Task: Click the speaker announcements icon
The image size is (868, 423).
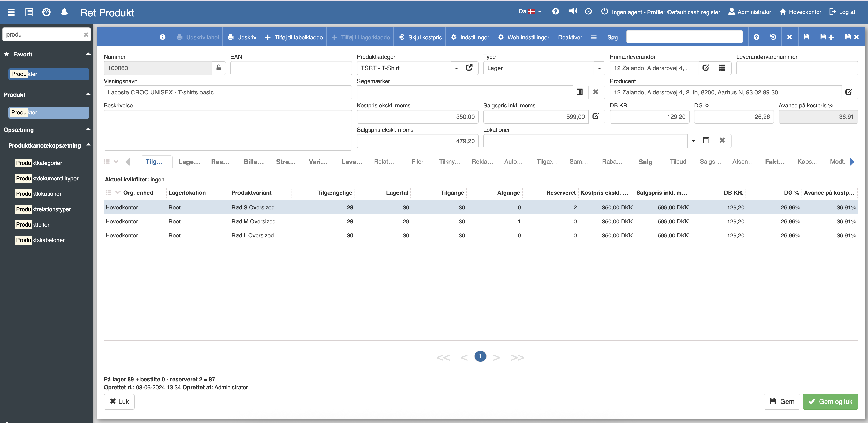Action: click(x=572, y=11)
